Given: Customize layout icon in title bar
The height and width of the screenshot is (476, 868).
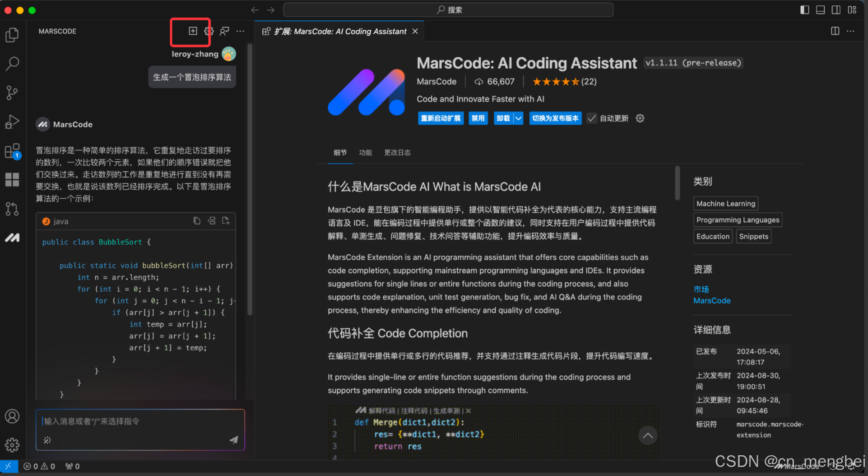Looking at the screenshot, I should click(852, 10).
